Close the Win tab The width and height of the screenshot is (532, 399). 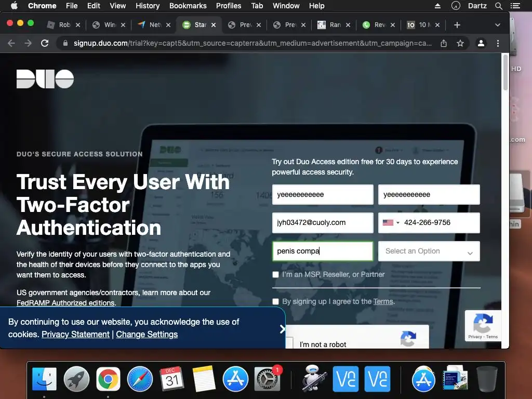coord(123,25)
